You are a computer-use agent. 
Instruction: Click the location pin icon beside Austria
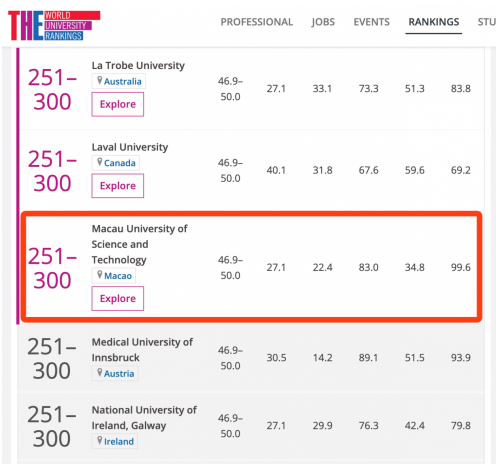[x=99, y=373]
